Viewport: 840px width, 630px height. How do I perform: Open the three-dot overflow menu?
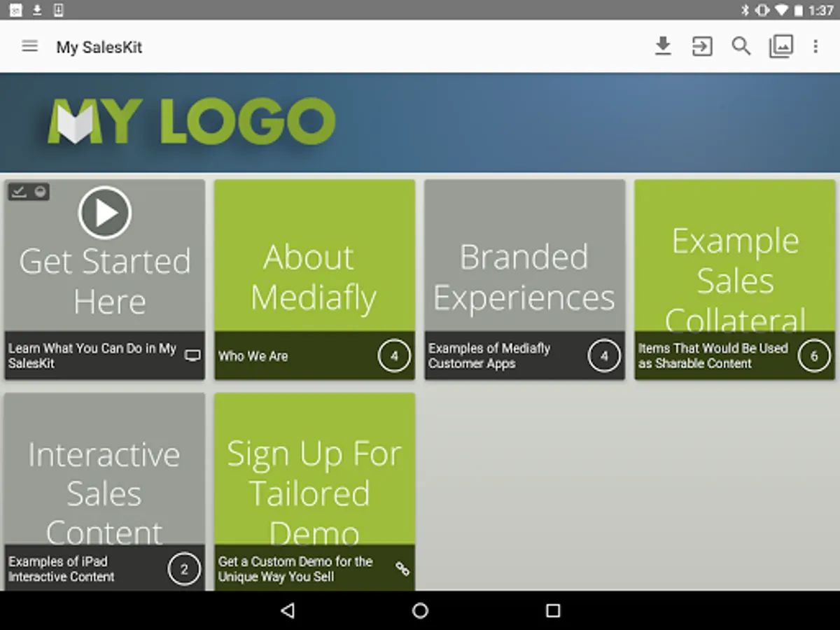[x=815, y=47]
